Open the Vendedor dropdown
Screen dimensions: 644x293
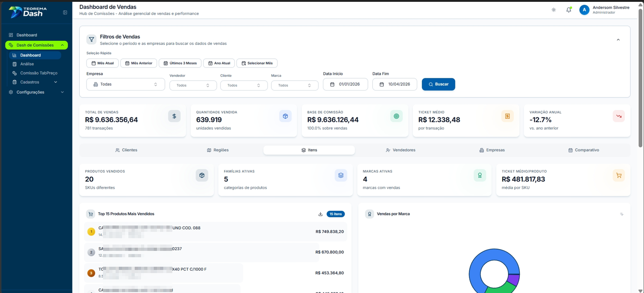[x=193, y=85]
